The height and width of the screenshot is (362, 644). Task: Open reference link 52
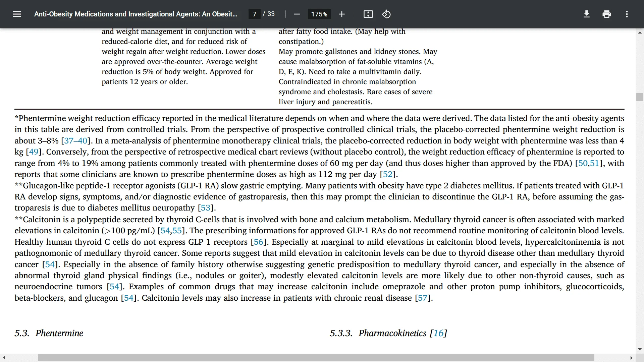[x=387, y=174]
